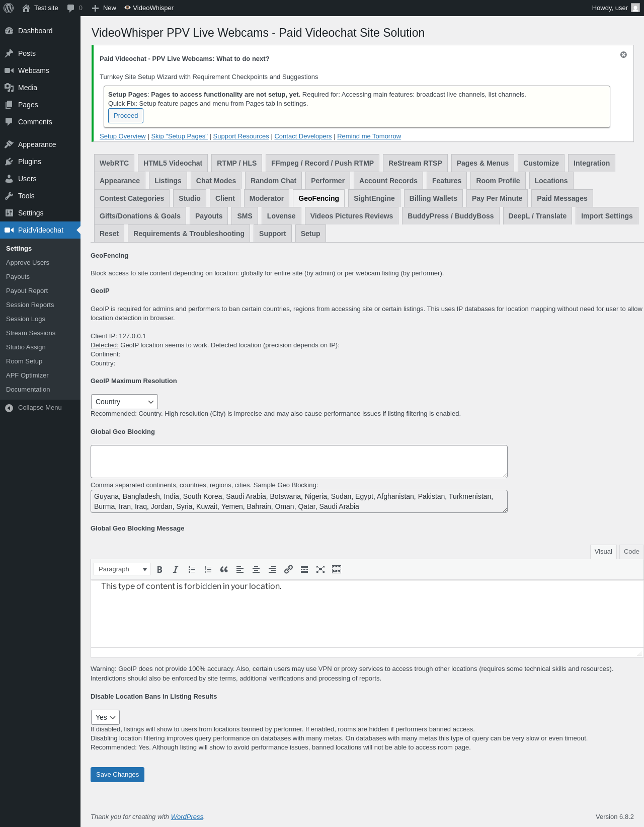Switch to Pay Per Minute tab
The height and width of the screenshot is (827, 644).
click(x=497, y=198)
